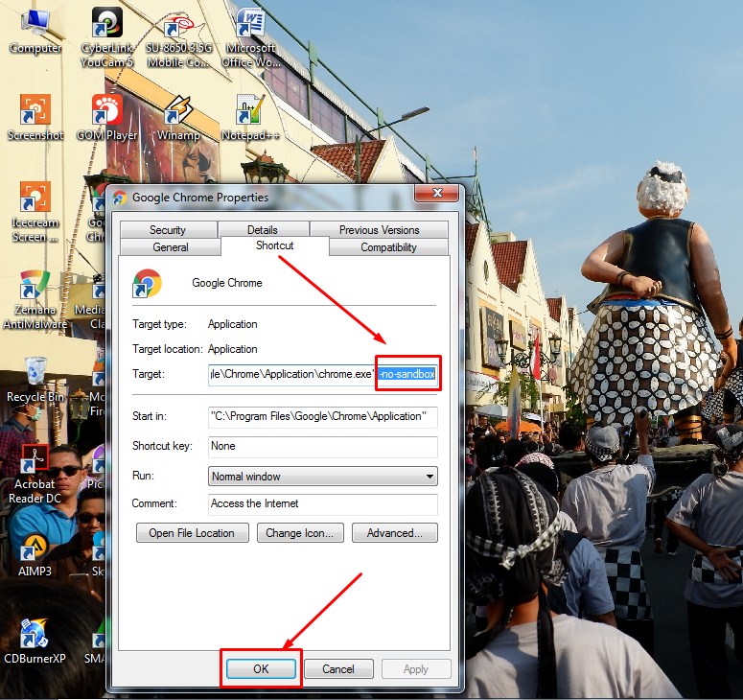Select the Recycle Bin icon
Viewport: 743px width, 700px height.
tap(35, 379)
